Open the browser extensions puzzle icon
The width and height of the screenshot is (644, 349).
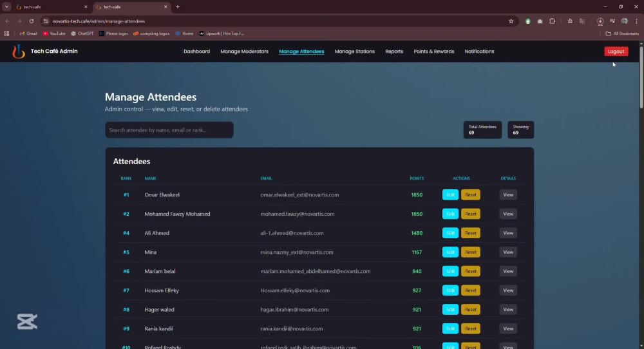click(x=552, y=21)
